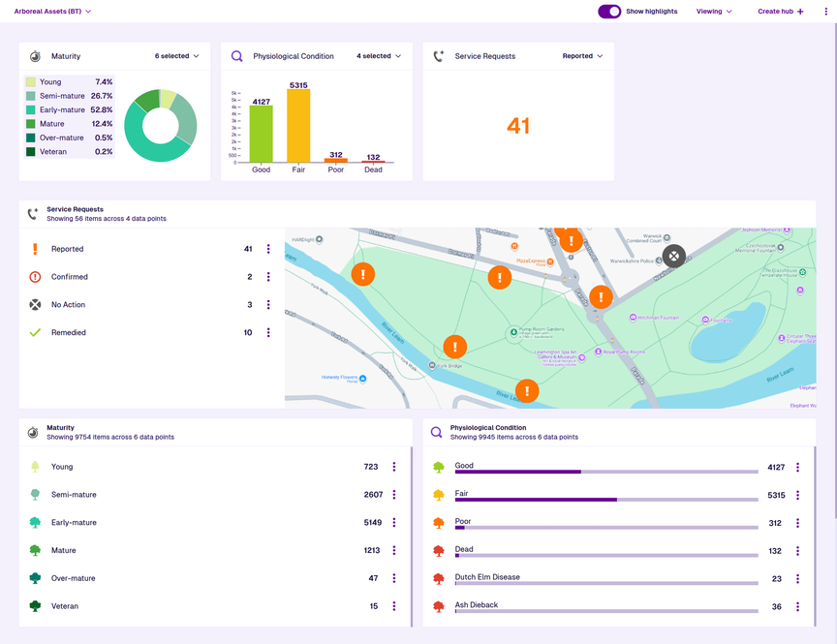Click the Reported exclamation icon
Viewport: 837px width, 644px height.
[36, 249]
